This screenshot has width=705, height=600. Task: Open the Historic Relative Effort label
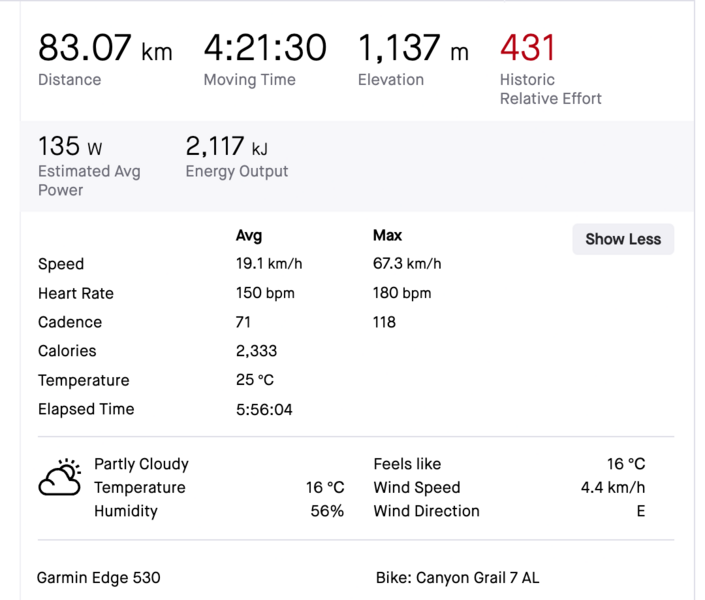(550, 89)
